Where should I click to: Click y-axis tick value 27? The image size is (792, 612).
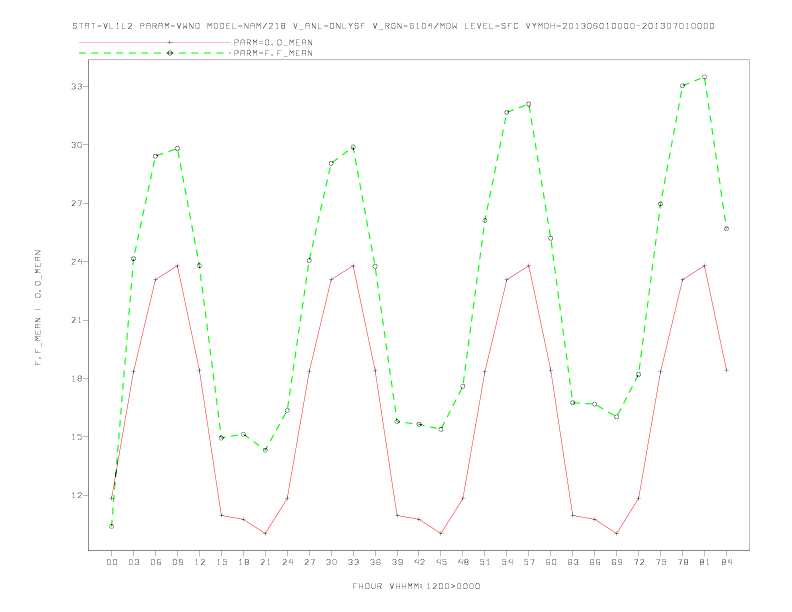77,203
